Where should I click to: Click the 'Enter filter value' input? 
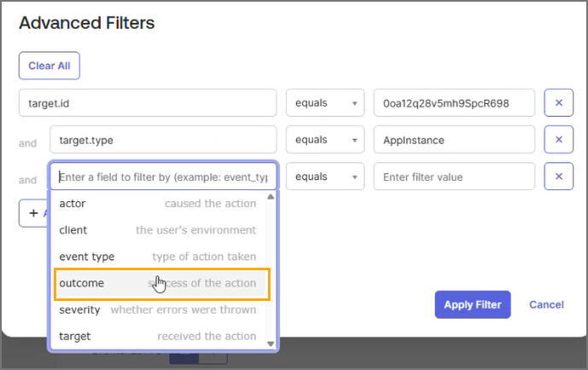[x=454, y=176]
